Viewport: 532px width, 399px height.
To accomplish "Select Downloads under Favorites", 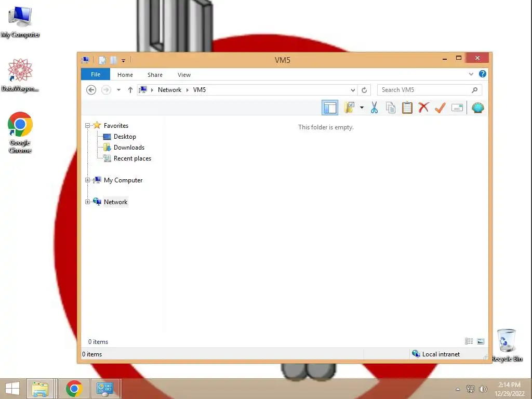I will [129, 147].
